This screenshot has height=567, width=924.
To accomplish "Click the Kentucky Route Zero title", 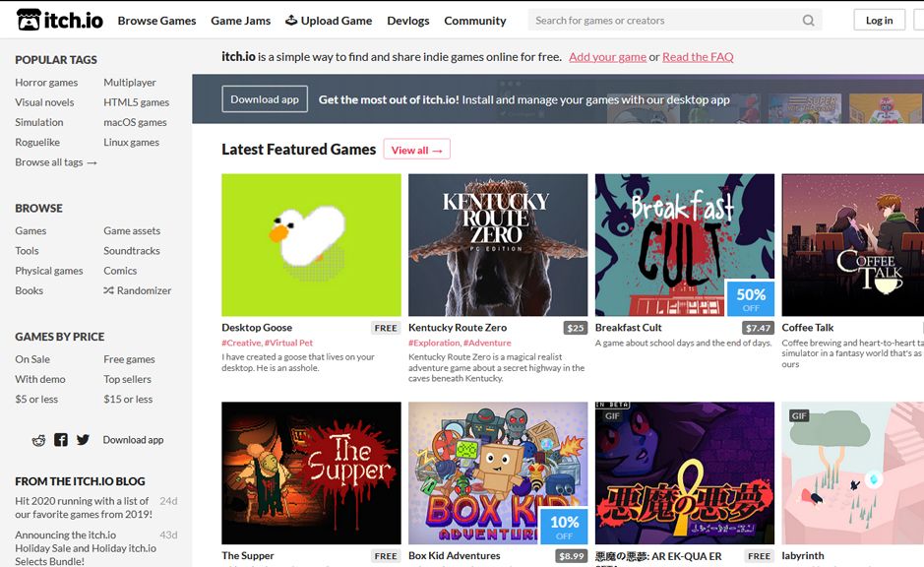I will [458, 328].
